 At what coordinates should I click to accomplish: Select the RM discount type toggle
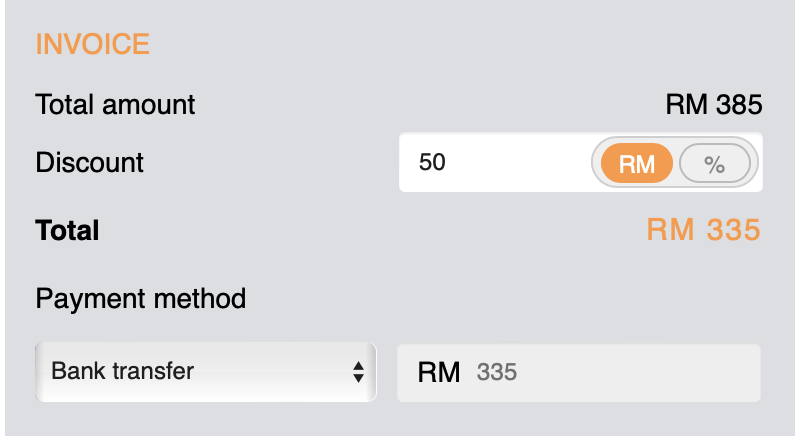[x=636, y=163]
